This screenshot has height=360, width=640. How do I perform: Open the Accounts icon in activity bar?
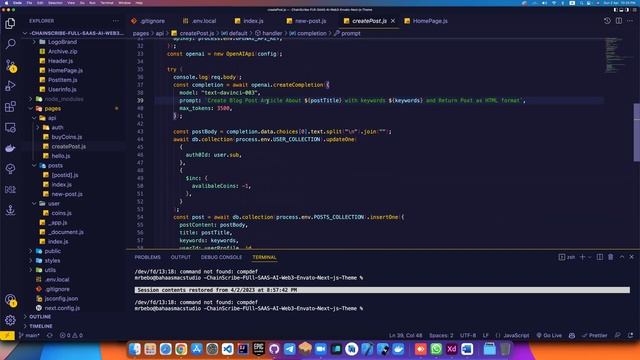coord(10,300)
